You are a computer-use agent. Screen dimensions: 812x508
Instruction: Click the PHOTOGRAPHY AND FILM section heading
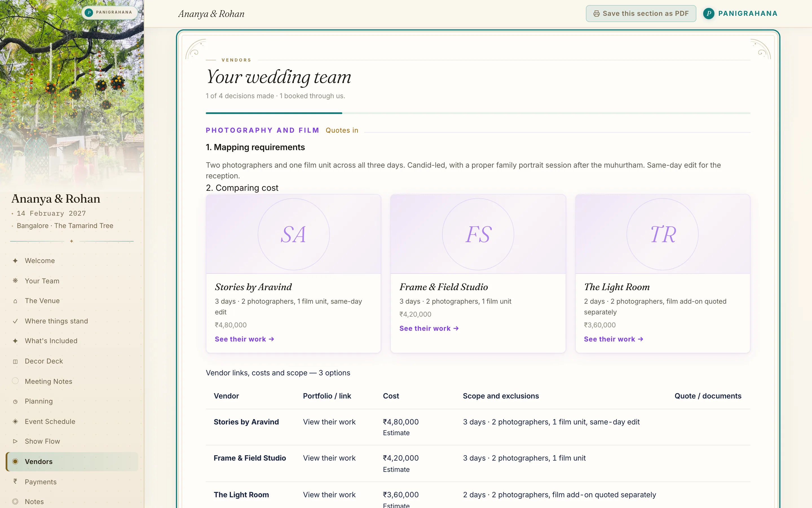pyautogui.click(x=262, y=130)
